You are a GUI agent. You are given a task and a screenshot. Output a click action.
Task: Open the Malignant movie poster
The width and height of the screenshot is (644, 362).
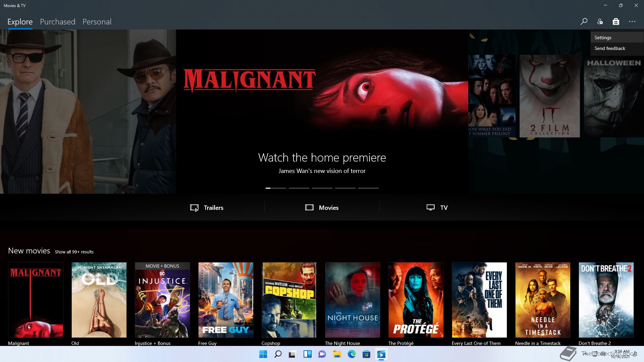tap(36, 300)
